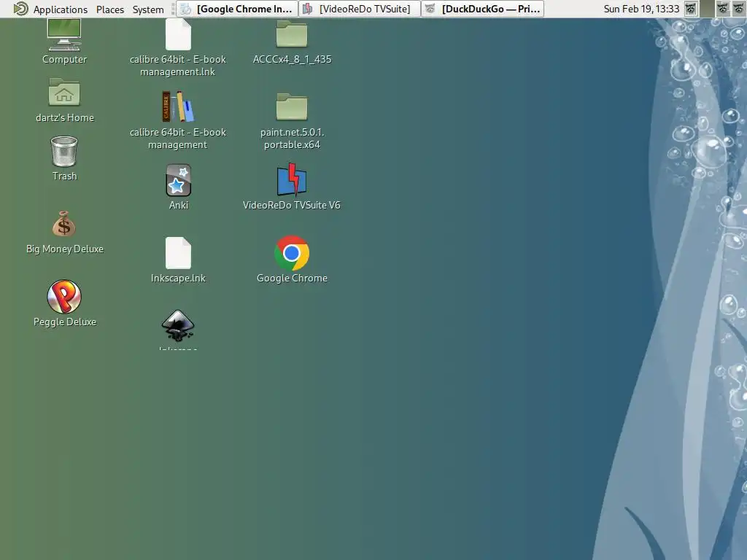Select the Trash icon on the desktop
747x560 pixels.
coord(64,152)
